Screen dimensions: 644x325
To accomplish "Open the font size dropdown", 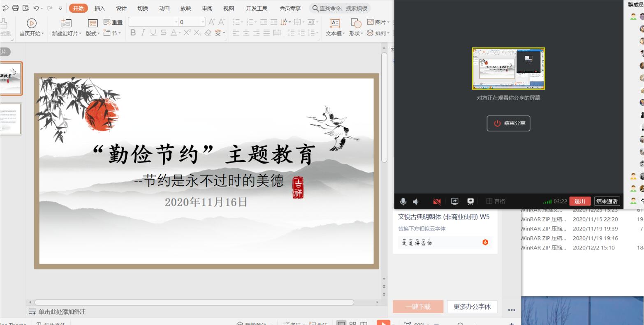I will coord(203,22).
